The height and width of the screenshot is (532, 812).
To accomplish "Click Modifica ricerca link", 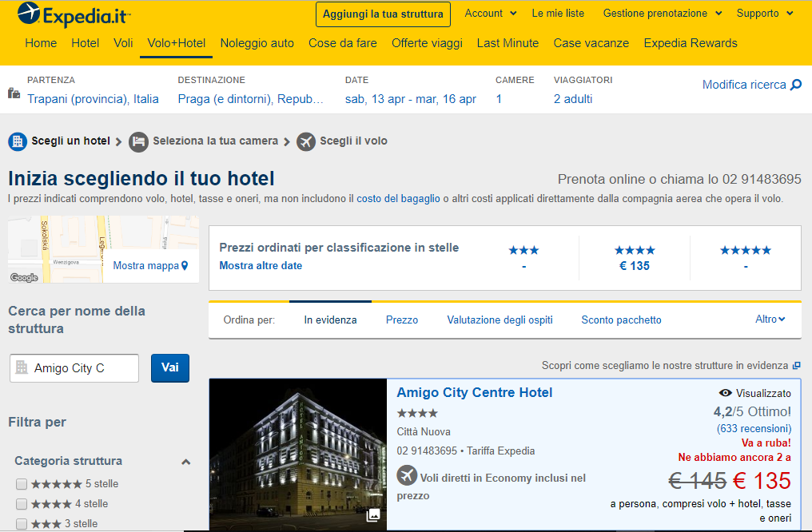I will coord(743,85).
